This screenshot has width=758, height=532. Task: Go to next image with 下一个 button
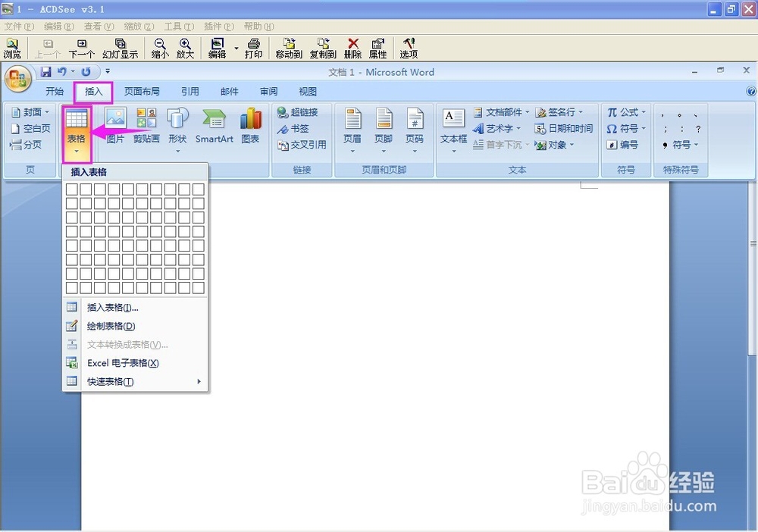click(x=82, y=49)
